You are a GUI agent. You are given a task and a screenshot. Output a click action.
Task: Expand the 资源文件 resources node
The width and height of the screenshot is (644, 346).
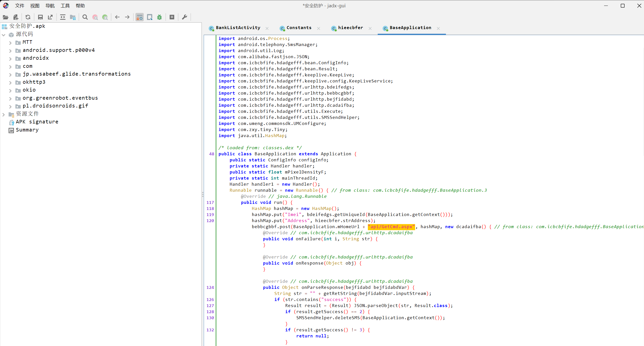click(x=4, y=115)
